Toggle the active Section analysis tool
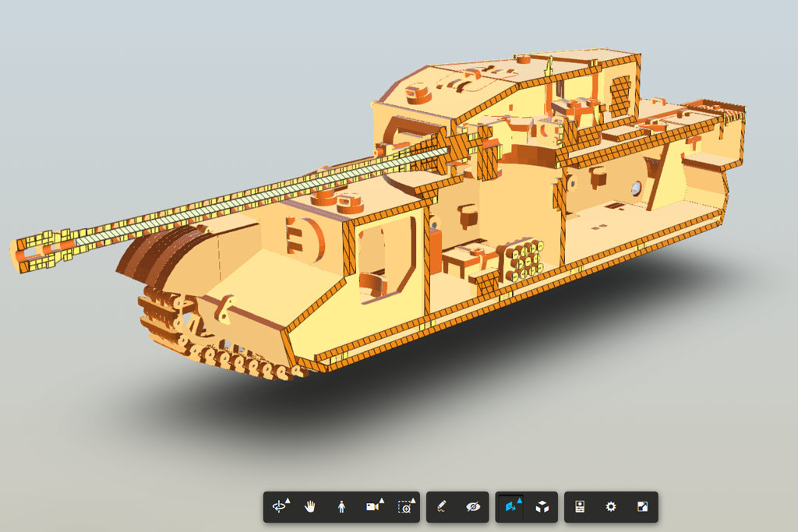Screen dimensions: 798x532 511,506
